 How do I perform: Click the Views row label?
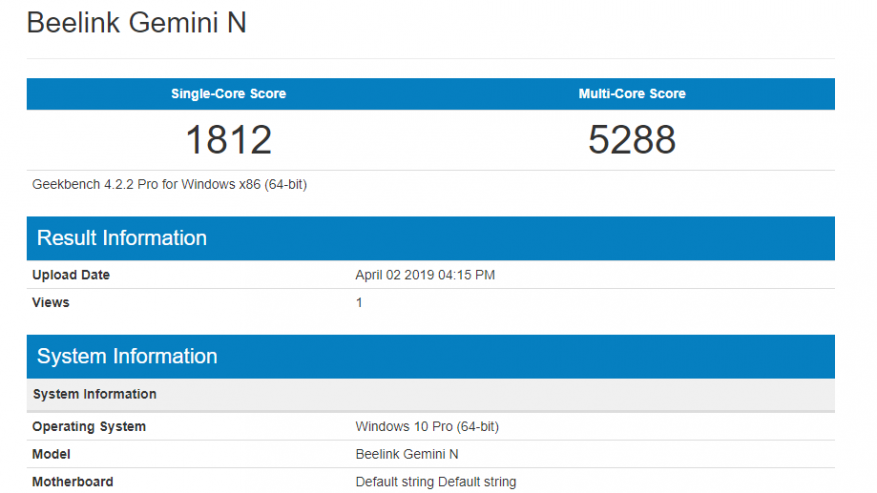point(50,303)
